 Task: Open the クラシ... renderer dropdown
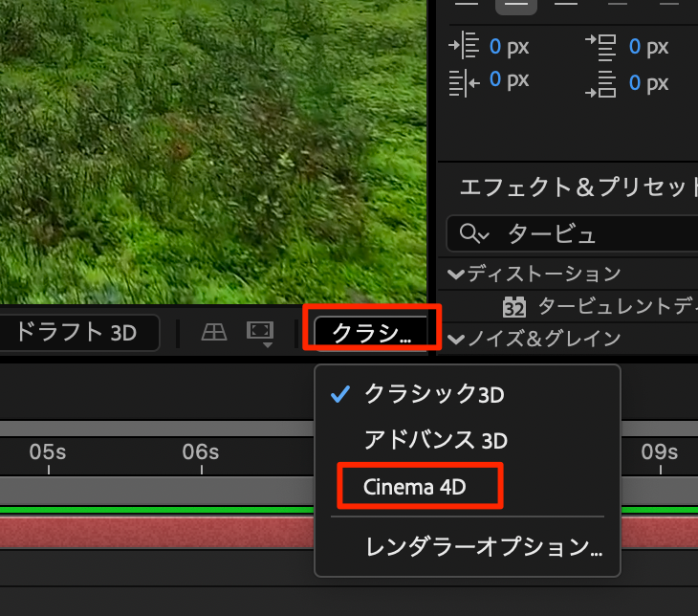tap(372, 333)
